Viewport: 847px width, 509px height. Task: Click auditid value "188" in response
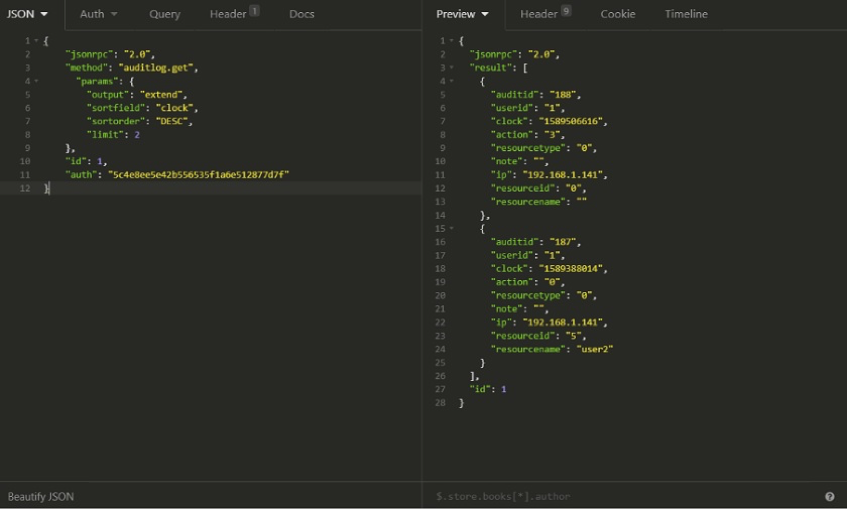tap(563, 95)
